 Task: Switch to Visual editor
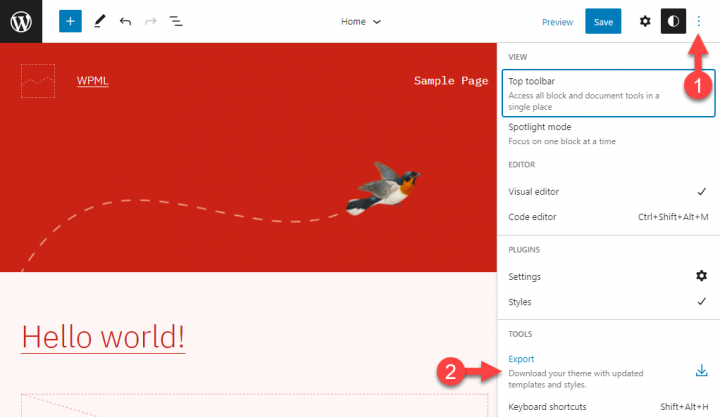(x=608, y=192)
